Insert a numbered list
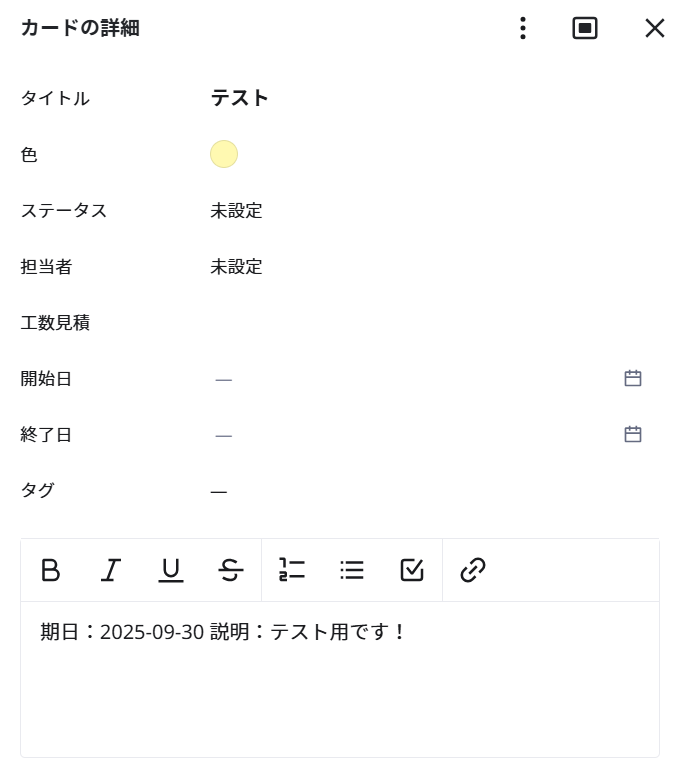The height and width of the screenshot is (781, 684). (292, 570)
